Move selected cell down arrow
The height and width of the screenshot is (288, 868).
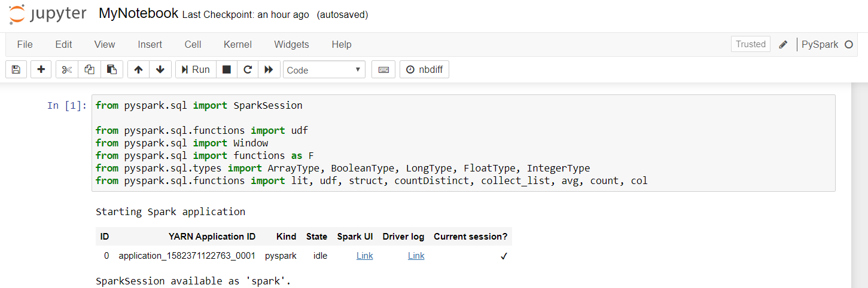click(x=160, y=69)
